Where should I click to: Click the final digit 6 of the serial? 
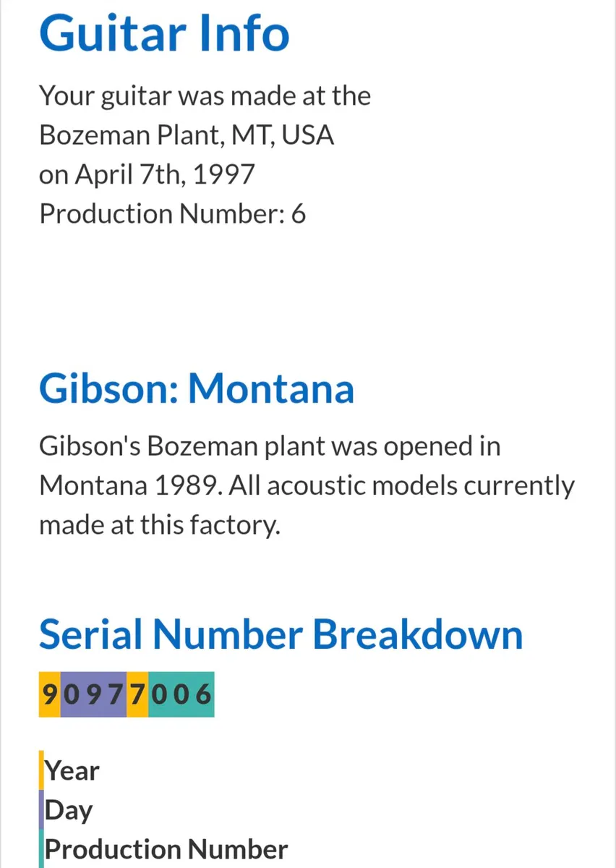click(x=203, y=695)
